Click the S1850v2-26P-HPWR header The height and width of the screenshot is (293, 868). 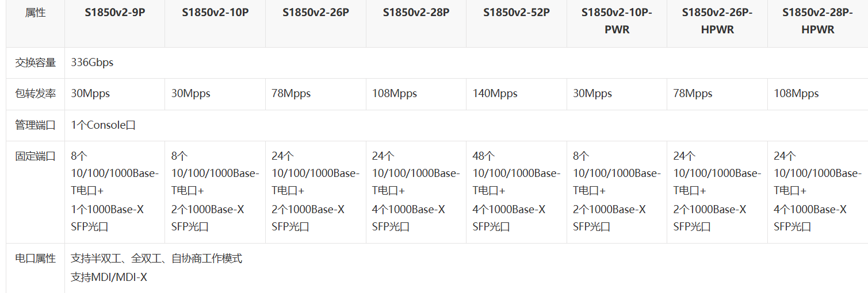[x=717, y=21]
